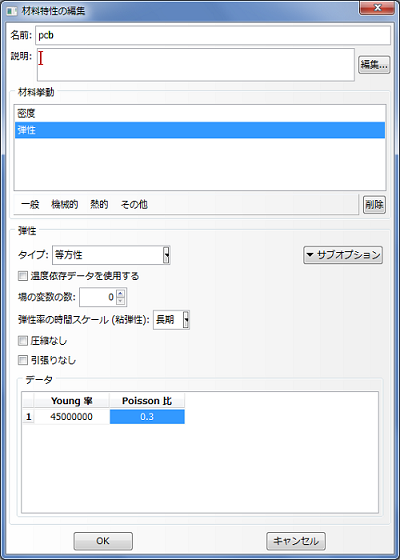Open the 熱的 menu
The width and height of the screenshot is (400, 560).
[x=99, y=205]
